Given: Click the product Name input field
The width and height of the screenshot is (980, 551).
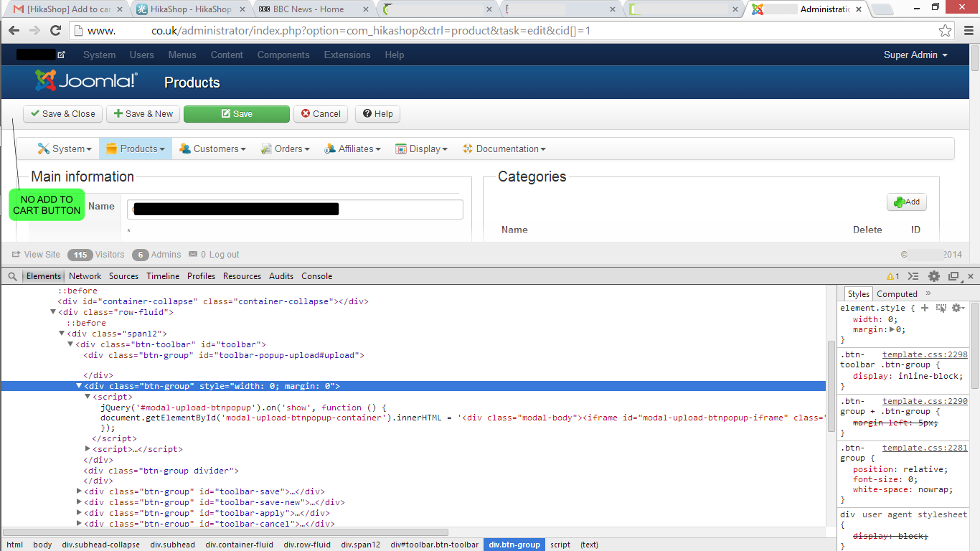Looking at the screenshot, I should click(x=295, y=209).
